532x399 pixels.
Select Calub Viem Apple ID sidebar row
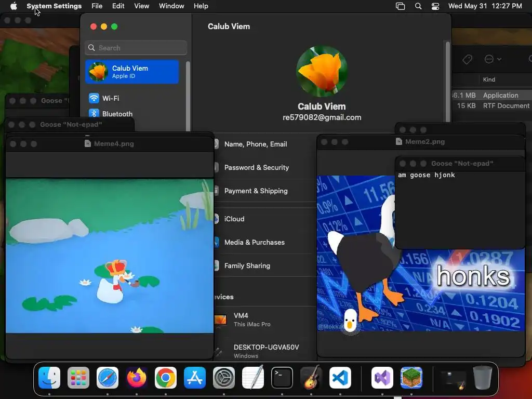[132, 72]
